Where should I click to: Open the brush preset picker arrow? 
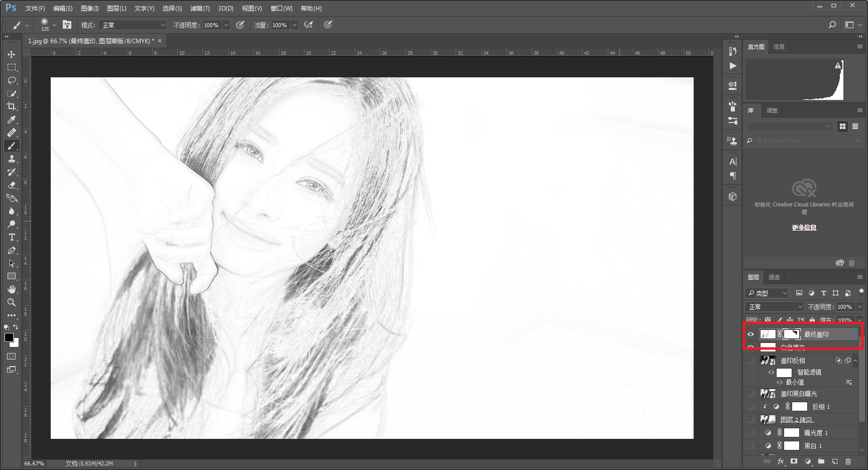(x=54, y=25)
